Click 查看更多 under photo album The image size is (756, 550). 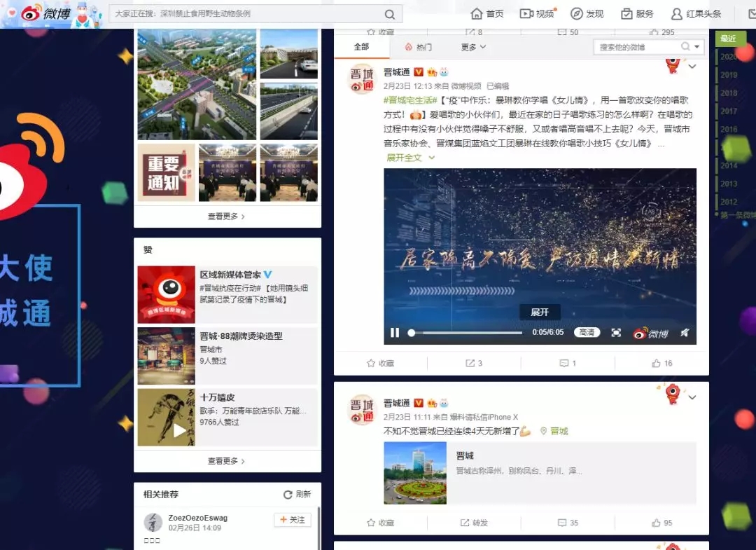[x=227, y=216]
